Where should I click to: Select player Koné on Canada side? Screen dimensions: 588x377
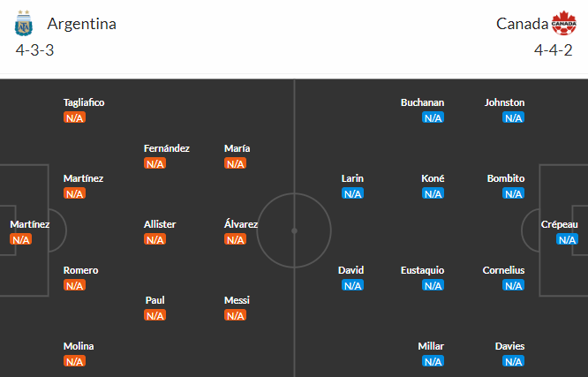point(433,178)
